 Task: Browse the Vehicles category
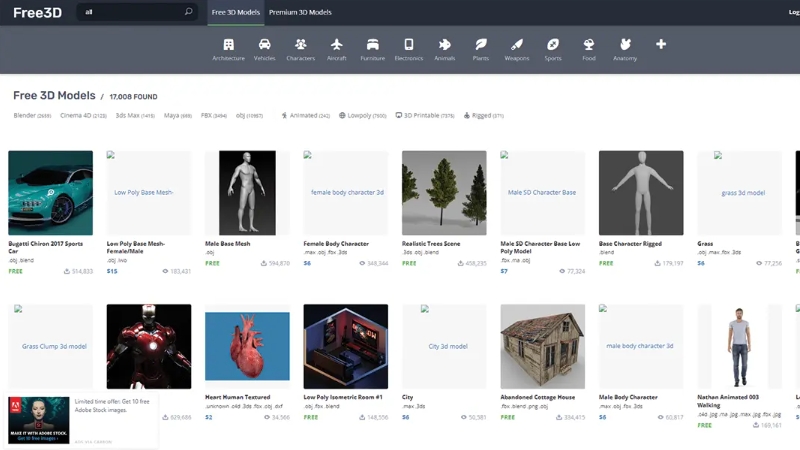point(264,50)
